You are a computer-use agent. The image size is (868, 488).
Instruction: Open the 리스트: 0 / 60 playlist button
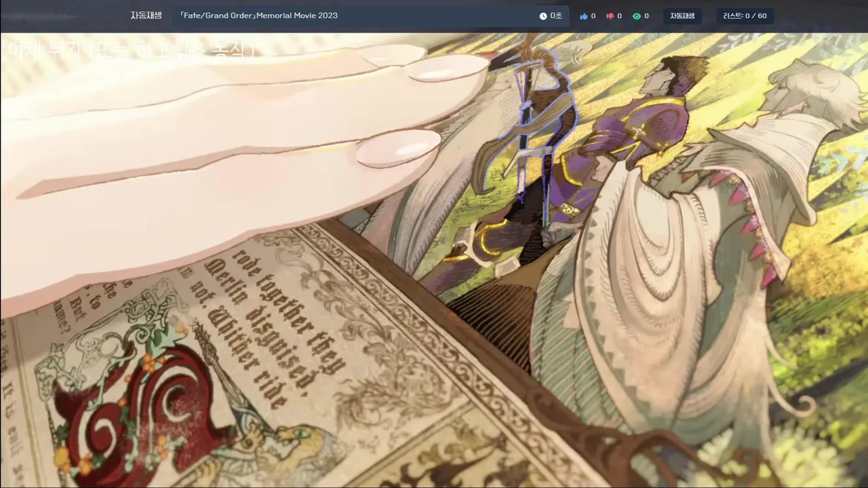[745, 16]
